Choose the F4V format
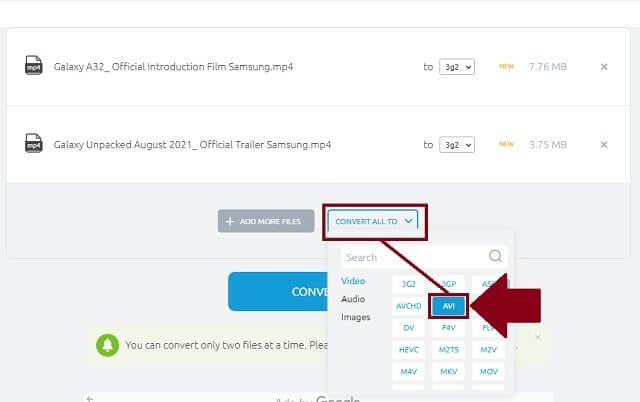The image size is (640, 402). coord(448,328)
